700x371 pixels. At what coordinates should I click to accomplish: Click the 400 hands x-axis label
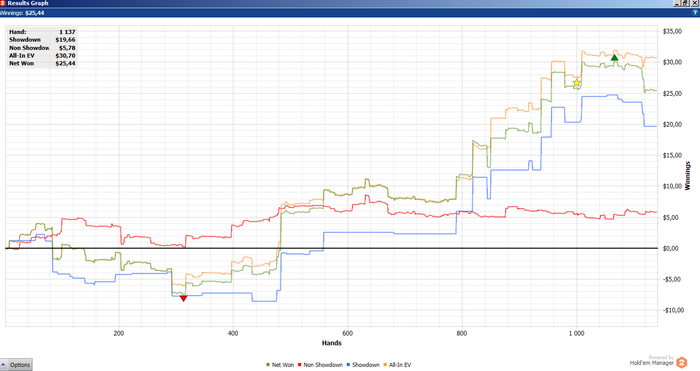tap(233, 333)
